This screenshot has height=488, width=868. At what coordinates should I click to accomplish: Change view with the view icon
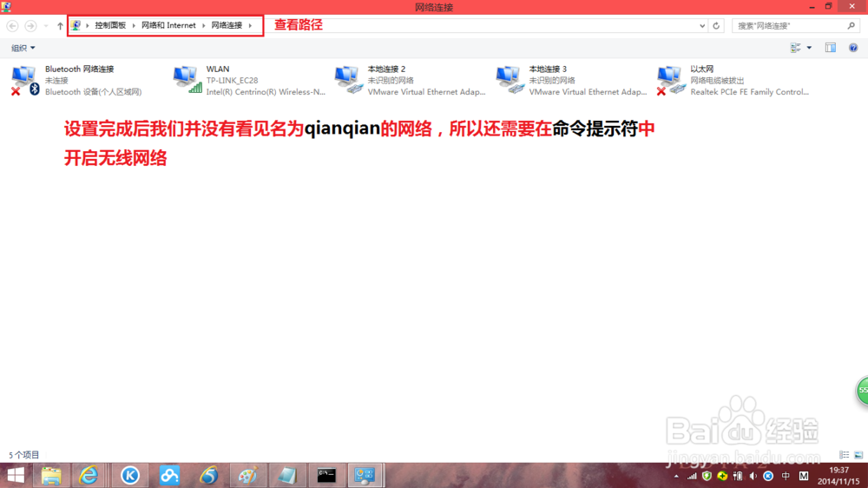point(795,48)
